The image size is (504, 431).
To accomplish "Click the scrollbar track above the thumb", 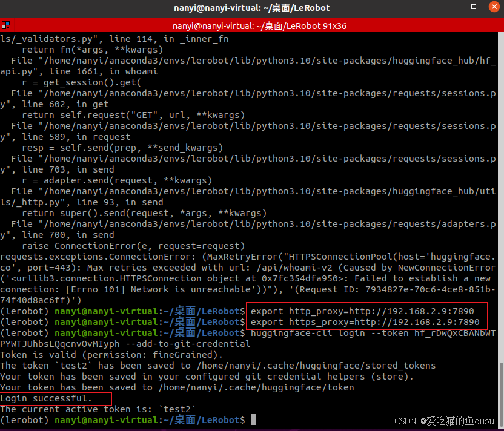I will (x=502, y=196).
